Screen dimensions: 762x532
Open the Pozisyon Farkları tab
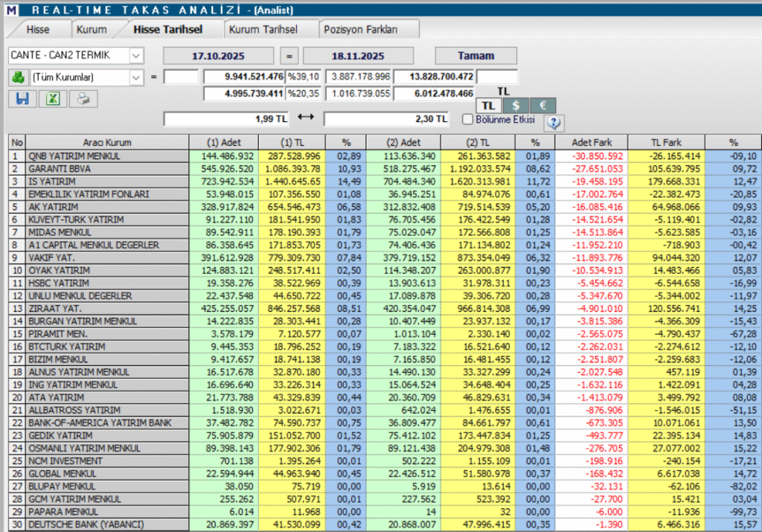(361, 30)
